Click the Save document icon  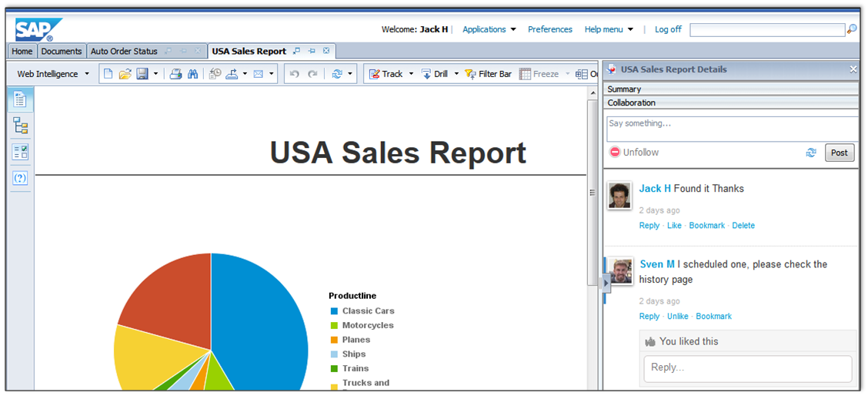click(x=142, y=74)
